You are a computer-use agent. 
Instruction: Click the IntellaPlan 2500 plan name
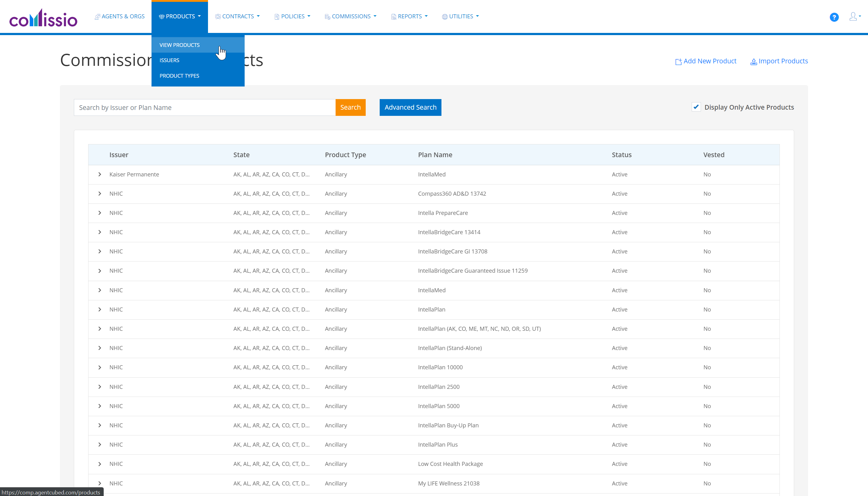pyautogui.click(x=439, y=387)
